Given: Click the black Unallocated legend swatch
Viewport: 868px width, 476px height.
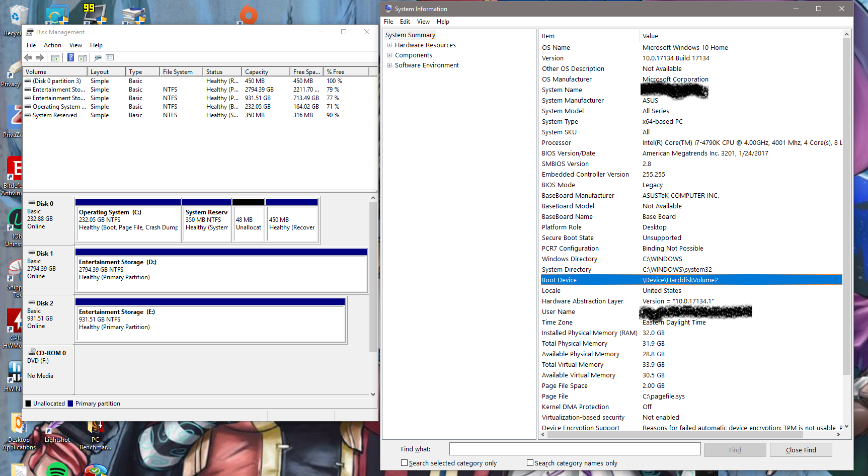Looking at the screenshot, I should click(x=29, y=404).
